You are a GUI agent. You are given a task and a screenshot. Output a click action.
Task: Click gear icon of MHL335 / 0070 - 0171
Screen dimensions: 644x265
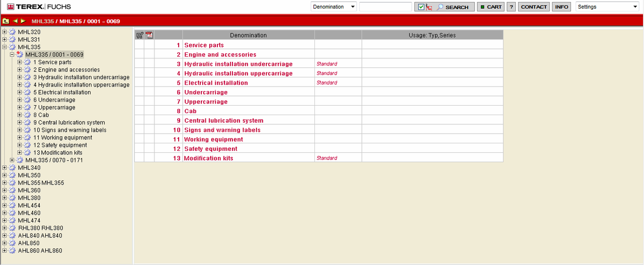tap(20, 160)
